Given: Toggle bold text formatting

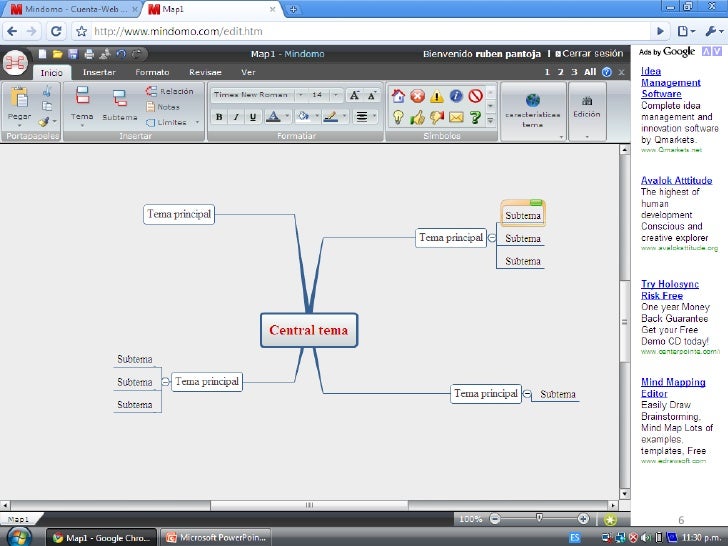Looking at the screenshot, I should click(x=219, y=117).
